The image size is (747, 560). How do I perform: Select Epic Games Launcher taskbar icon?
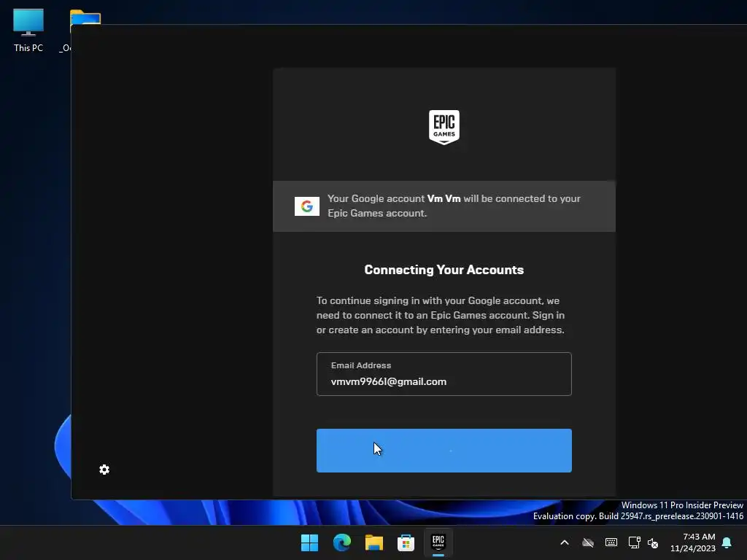(x=438, y=542)
